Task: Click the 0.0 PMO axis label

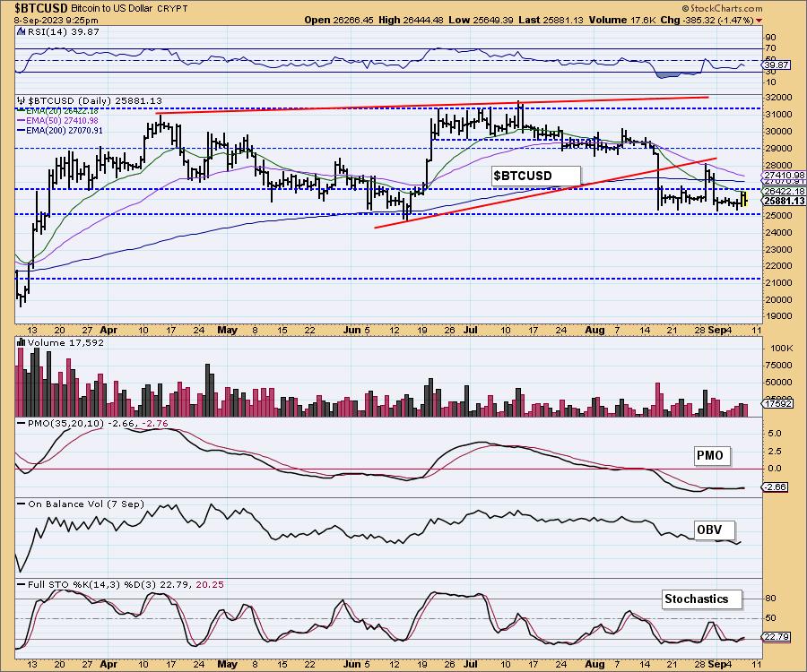Action: click(x=775, y=469)
